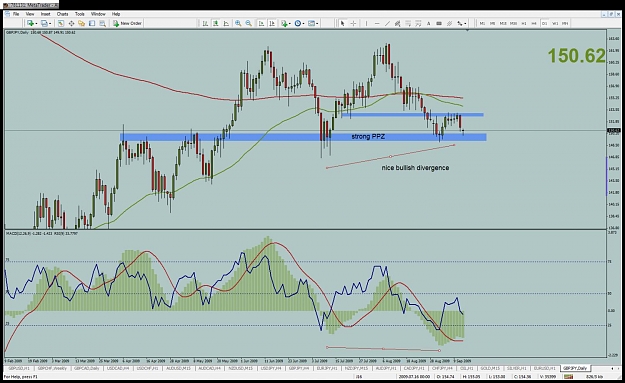
Task: Switch timeframe to MN monthly
Action: 565,24
